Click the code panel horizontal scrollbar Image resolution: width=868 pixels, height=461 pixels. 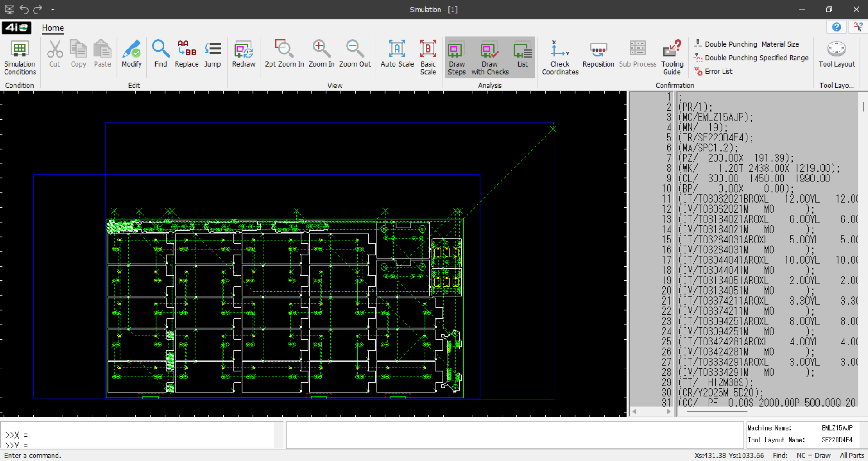click(x=717, y=412)
